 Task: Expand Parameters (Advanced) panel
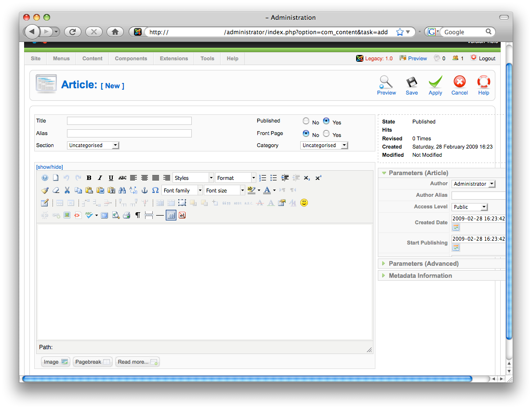pos(424,264)
